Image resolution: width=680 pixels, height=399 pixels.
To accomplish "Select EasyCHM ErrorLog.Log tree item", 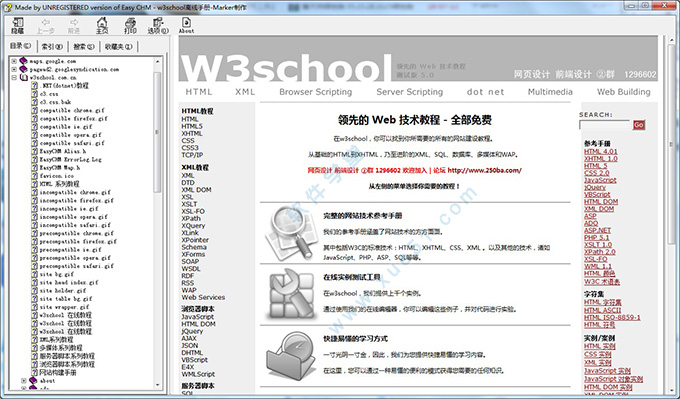I will click(x=70, y=159).
